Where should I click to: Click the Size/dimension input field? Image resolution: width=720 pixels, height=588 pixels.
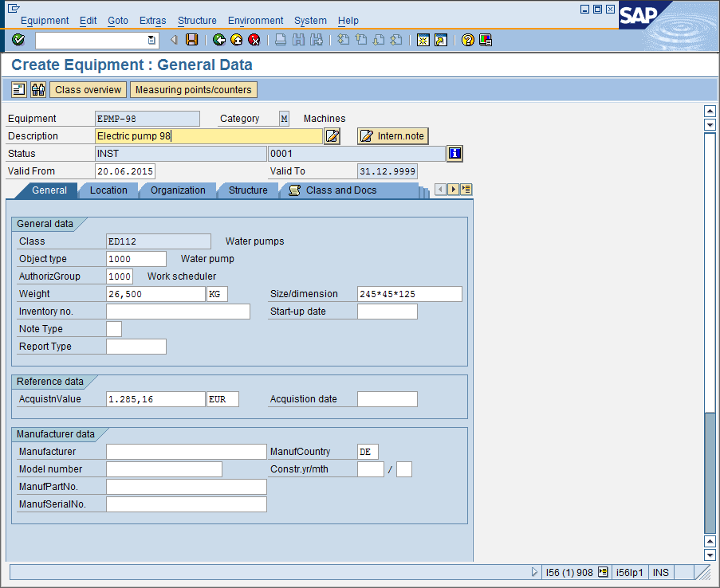pos(410,294)
